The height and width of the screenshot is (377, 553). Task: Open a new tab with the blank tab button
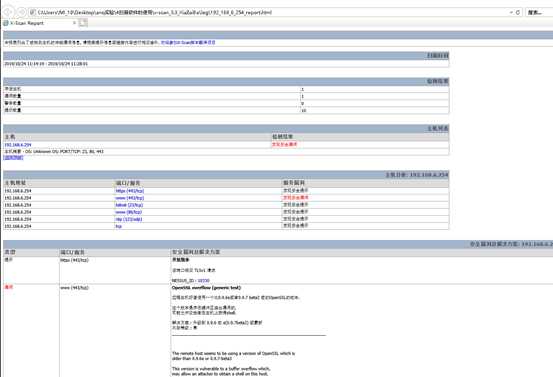83,23
